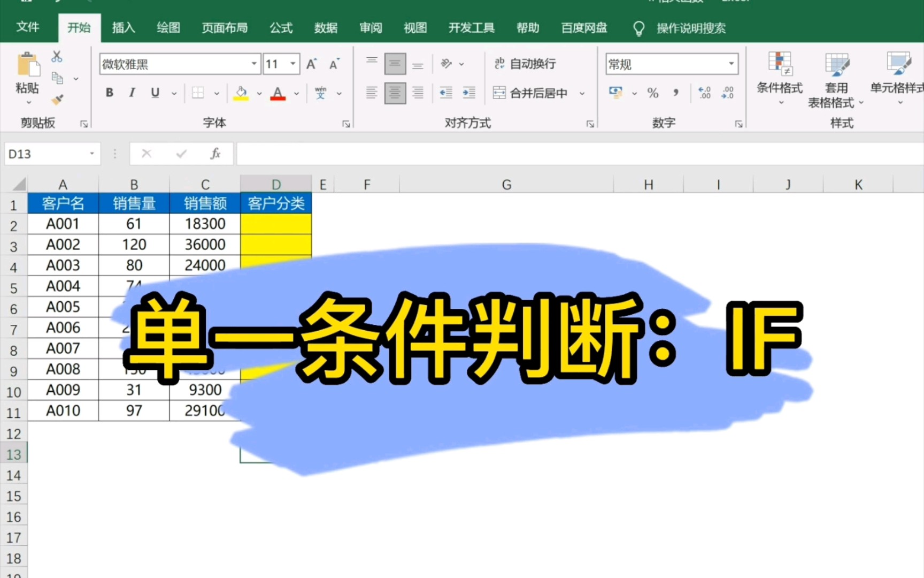924x578 pixels.
Task: Apply bold formatting with the B icon
Action: pos(109,93)
